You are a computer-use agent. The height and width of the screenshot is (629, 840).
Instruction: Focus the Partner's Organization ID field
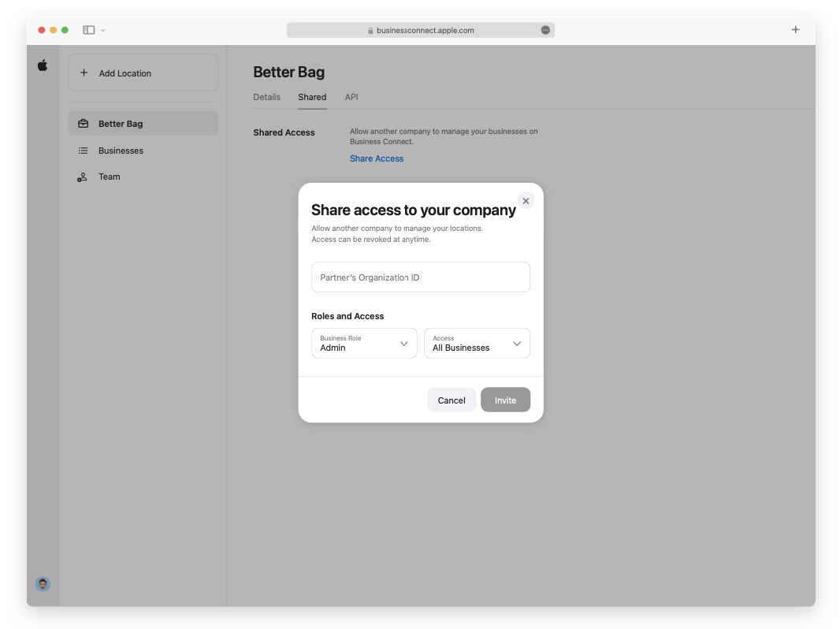(x=421, y=277)
